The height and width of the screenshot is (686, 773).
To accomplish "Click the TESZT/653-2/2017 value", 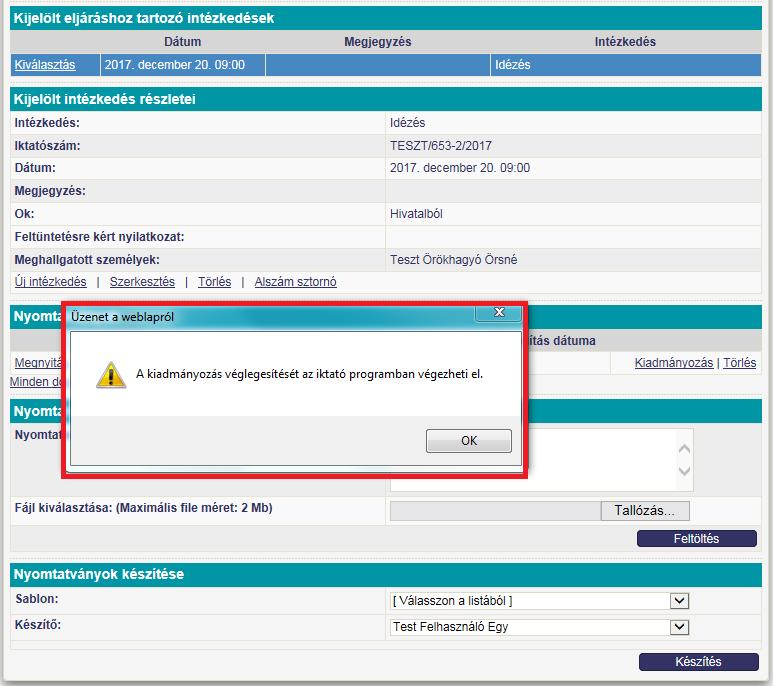I will point(441,145).
